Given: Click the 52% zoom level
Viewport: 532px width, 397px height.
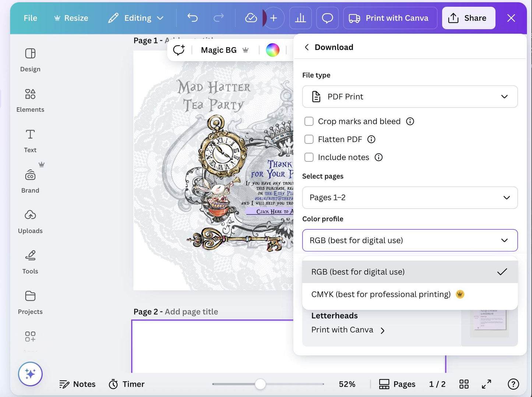Looking at the screenshot, I should point(347,384).
